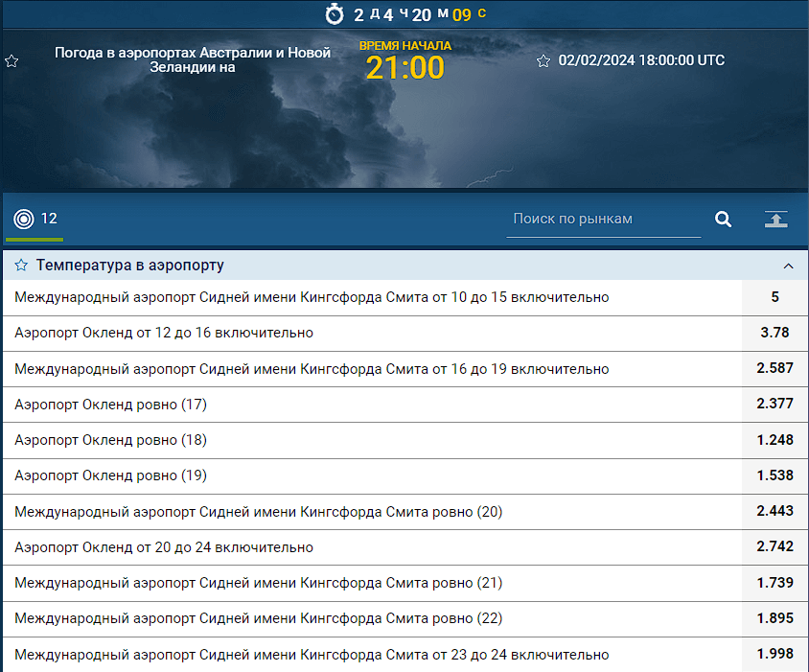The height and width of the screenshot is (672, 809).
Task: Collapse the 'Температура в аэропорту' section chevron
Action: (x=788, y=266)
